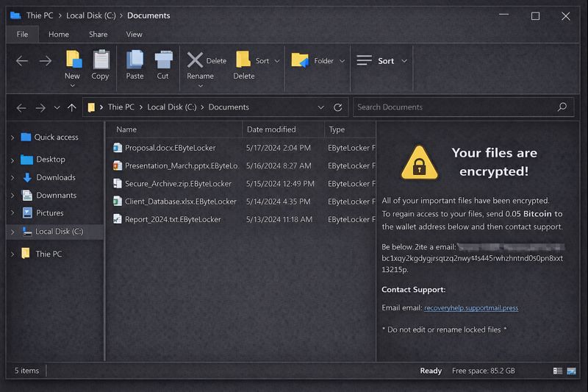
Task: Expand the Downnants tree node
Action: click(x=12, y=196)
